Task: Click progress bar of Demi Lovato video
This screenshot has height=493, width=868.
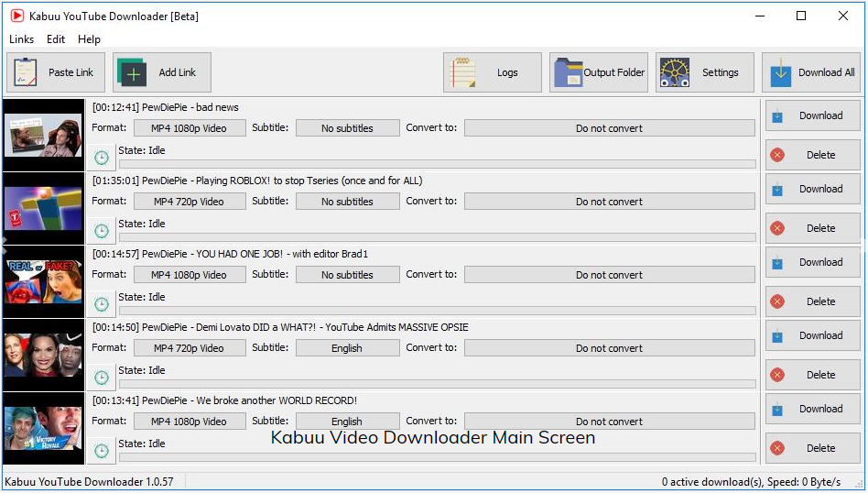Action: point(438,384)
